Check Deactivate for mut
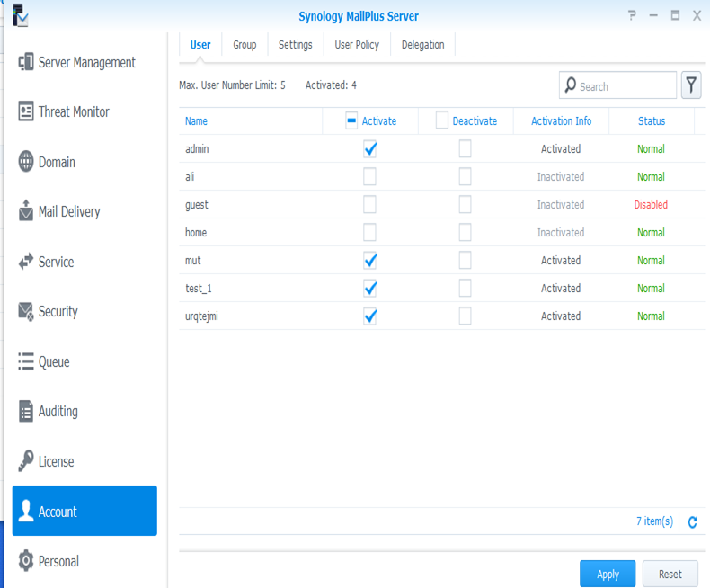The height and width of the screenshot is (588, 710). coord(465,260)
